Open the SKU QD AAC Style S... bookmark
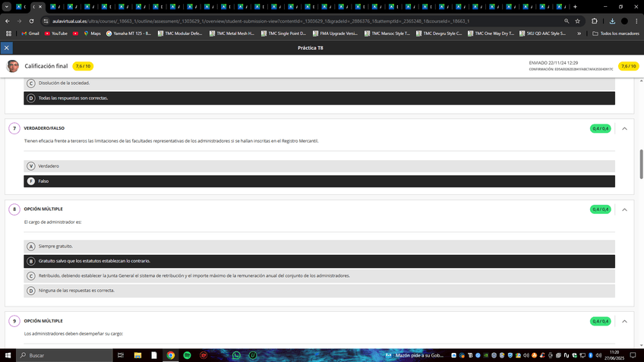This screenshot has height=362, width=644. (x=542, y=33)
